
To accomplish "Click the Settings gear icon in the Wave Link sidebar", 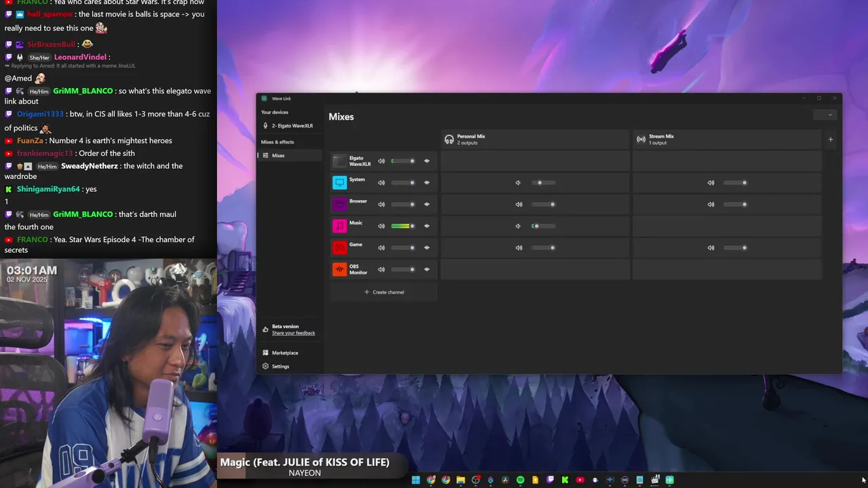I will pyautogui.click(x=265, y=366).
